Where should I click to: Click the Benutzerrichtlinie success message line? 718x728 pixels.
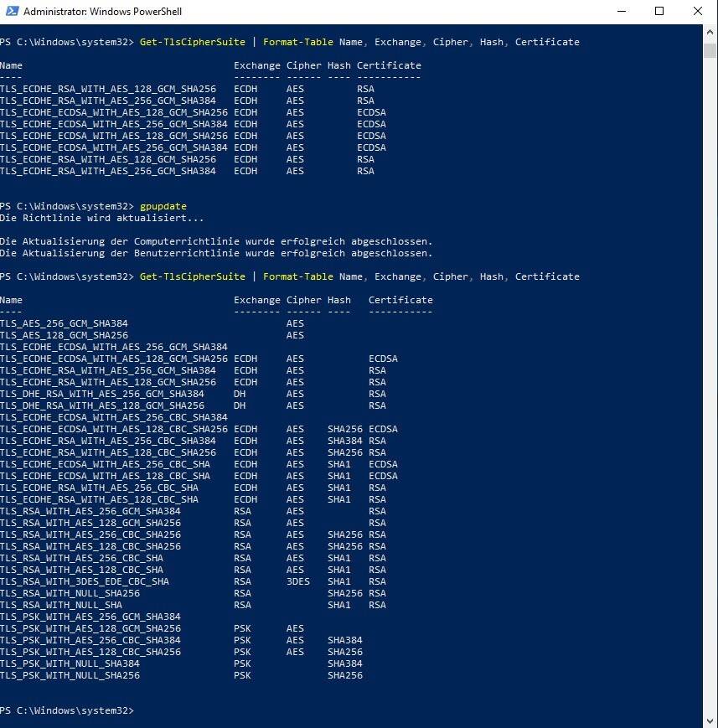pos(216,253)
